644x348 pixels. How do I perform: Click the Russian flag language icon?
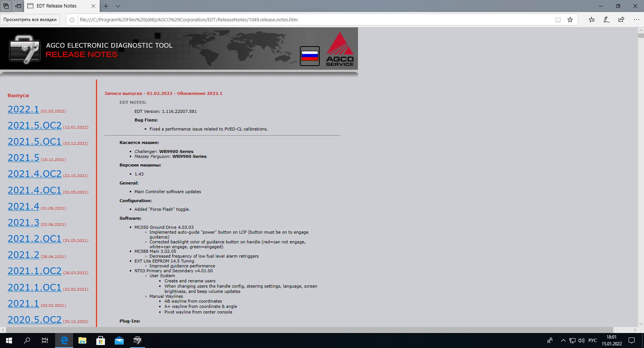click(x=310, y=56)
